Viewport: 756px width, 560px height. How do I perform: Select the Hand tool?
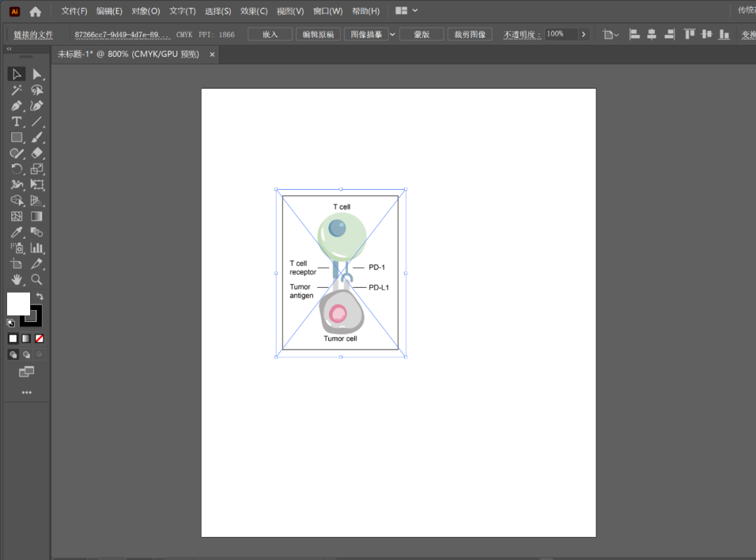(17, 279)
